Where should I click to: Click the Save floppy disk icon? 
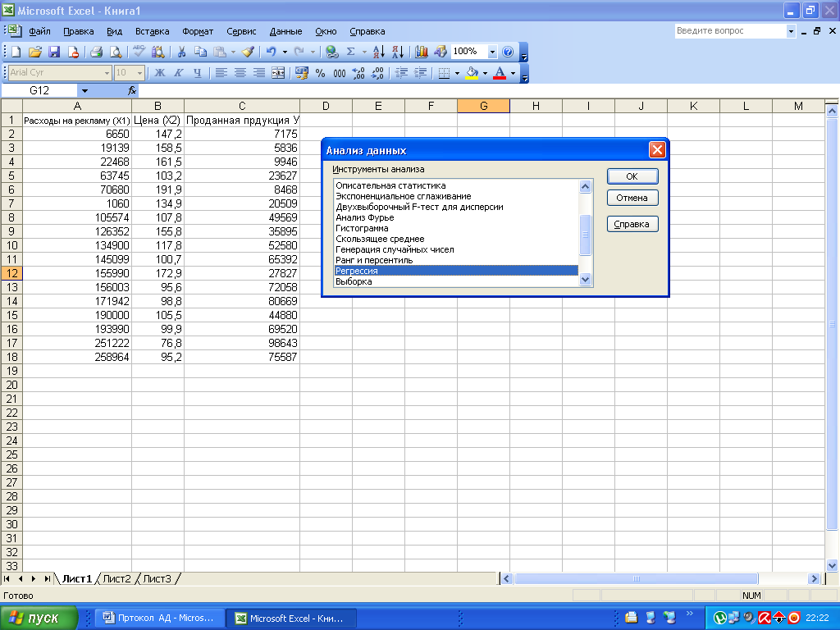tap(54, 52)
